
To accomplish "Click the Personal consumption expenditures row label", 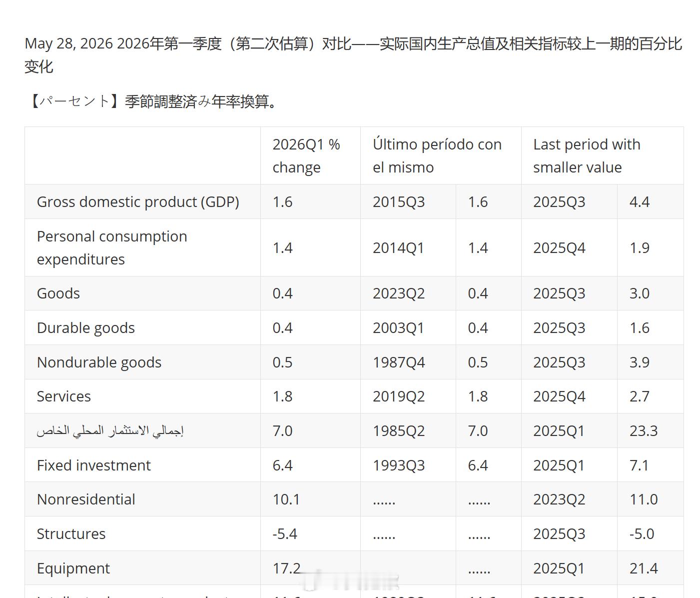I will pyautogui.click(x=112, y=248).
